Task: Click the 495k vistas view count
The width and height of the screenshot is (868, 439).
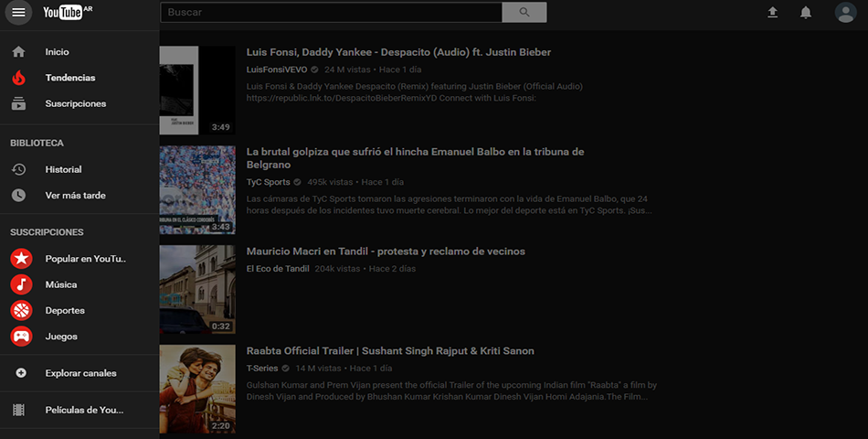Action: [x=330, y=182]
